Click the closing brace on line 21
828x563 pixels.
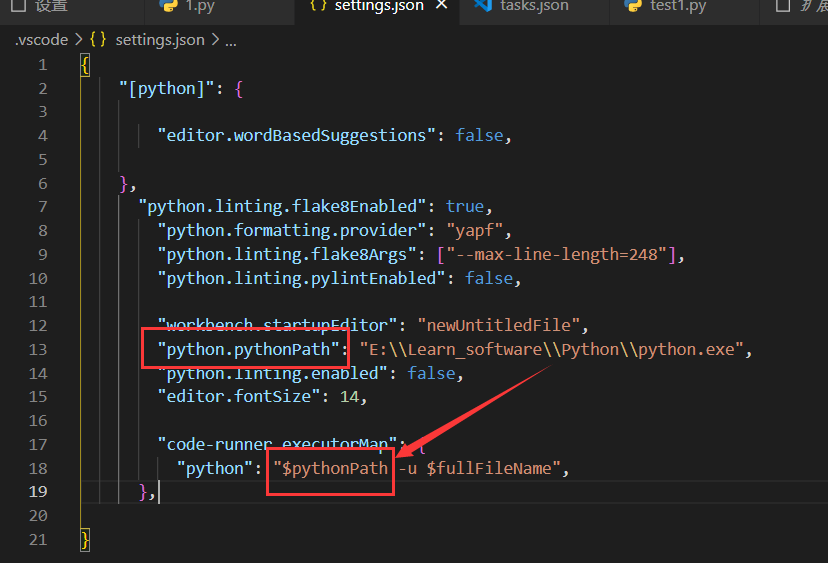[85, 540]
